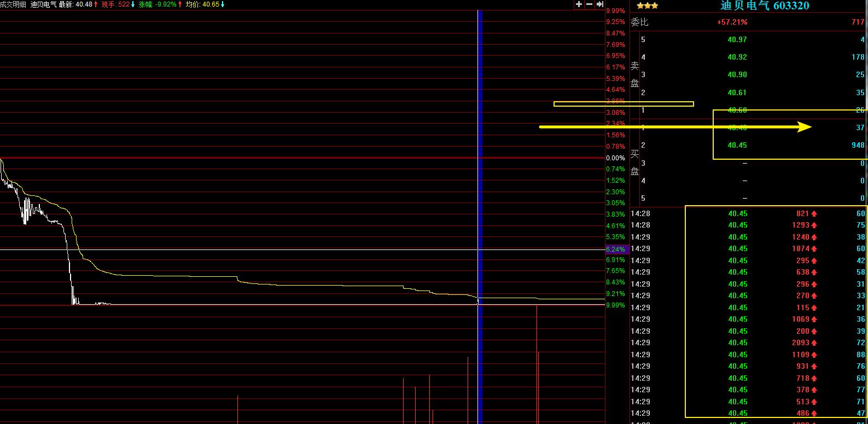Click the red arrow next to latest price 40.48

96,4
